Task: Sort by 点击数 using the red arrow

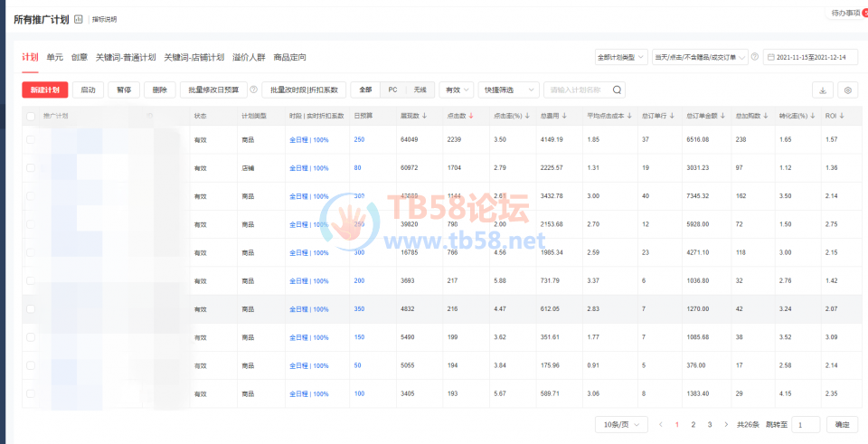Action: click(x=471, y=116)
